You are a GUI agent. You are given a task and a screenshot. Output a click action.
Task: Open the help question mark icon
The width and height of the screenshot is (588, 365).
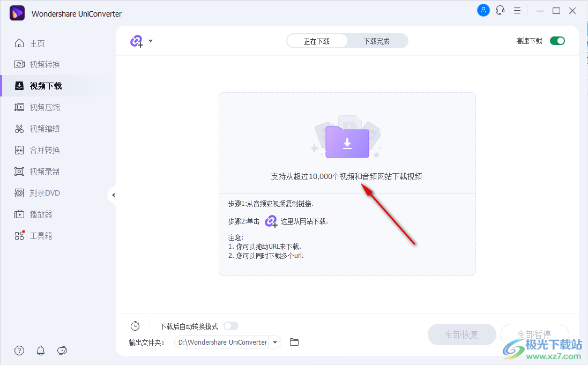click(19, 351)
